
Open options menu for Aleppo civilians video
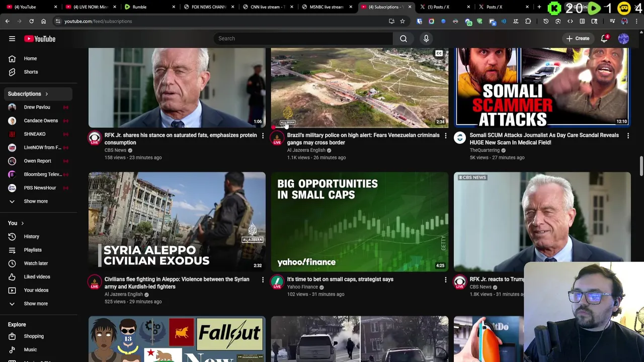point(263,280)
